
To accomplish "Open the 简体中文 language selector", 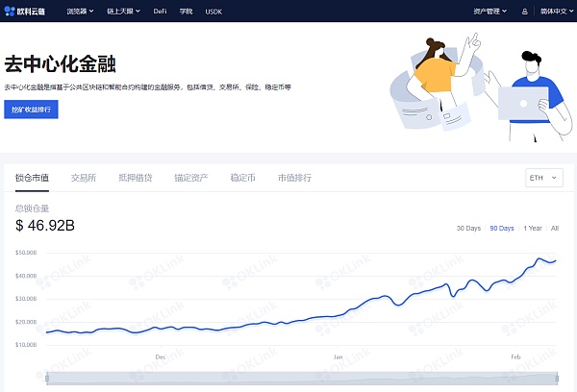I will (x=555, y=12).
